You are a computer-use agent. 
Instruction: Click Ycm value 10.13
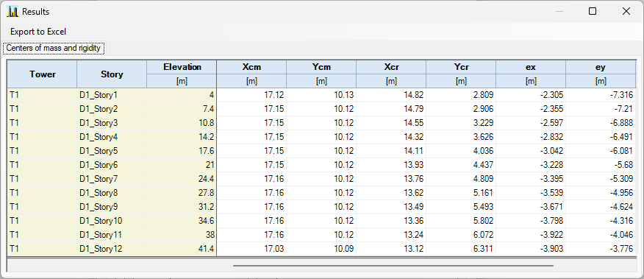click(321, 95)
